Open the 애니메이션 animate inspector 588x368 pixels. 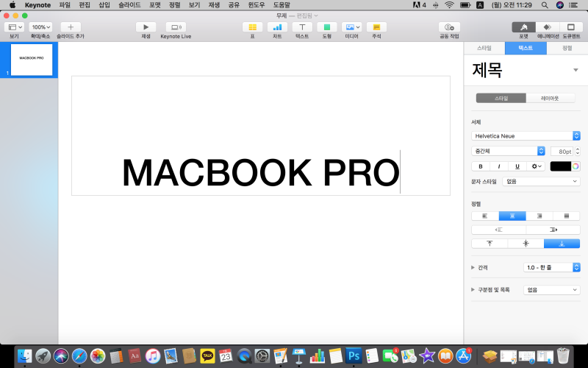(x=548, y=27)
